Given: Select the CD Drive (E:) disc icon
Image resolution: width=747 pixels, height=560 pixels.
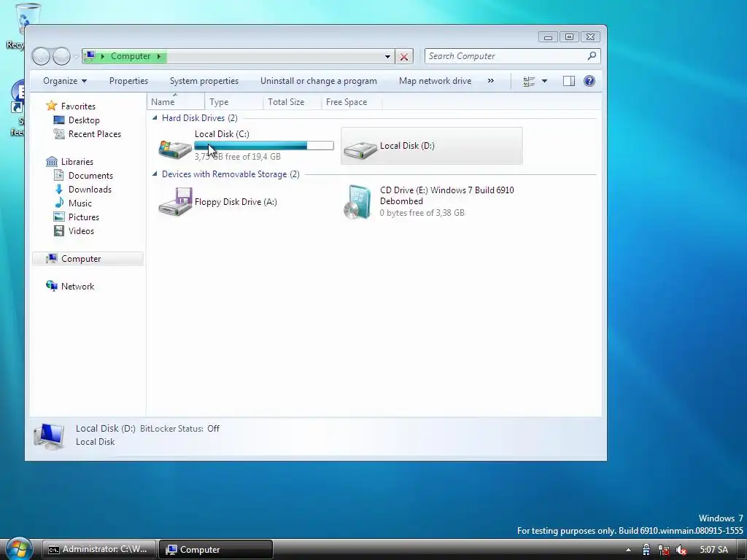Looking at the screenshot, I should [357, 202].
